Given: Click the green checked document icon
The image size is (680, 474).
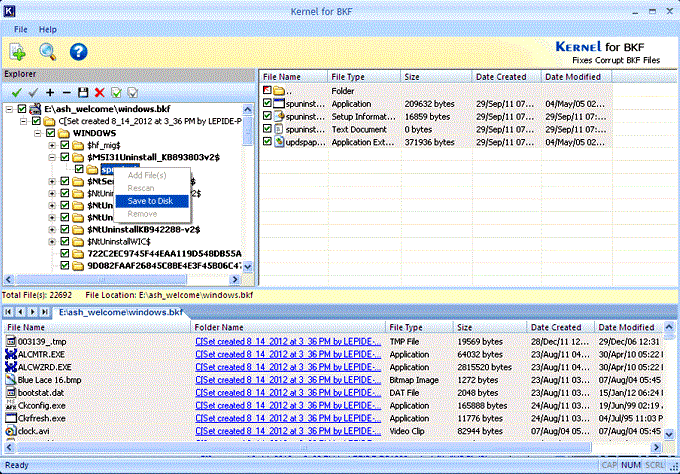Looking at the screenshot, I should (116, 92).
